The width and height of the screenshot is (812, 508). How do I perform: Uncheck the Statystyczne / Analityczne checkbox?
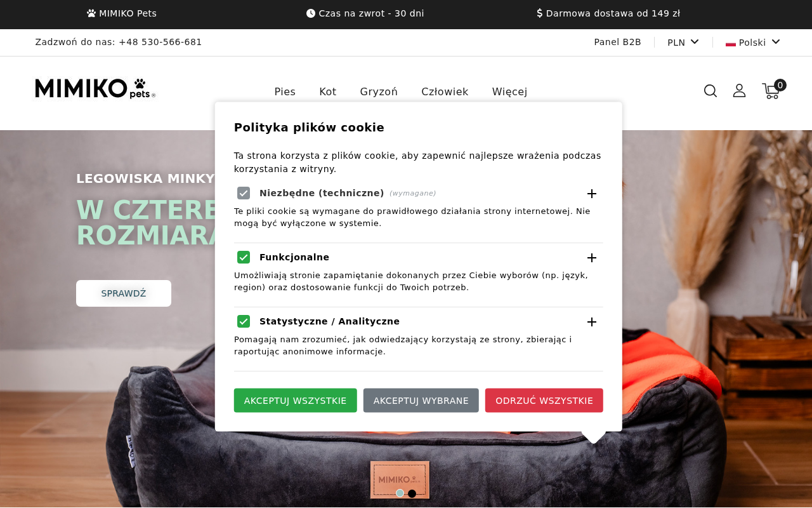244,321
